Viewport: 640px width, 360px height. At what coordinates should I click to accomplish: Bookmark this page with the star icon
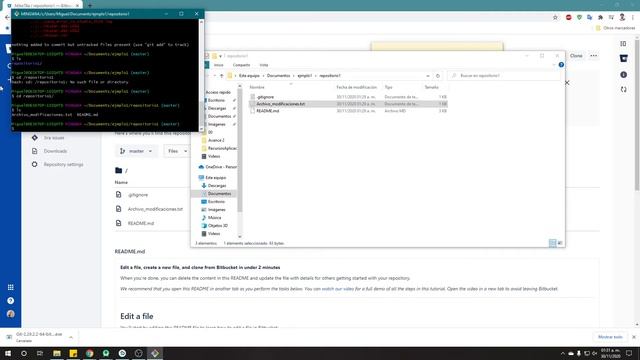(x=555, y=18)
